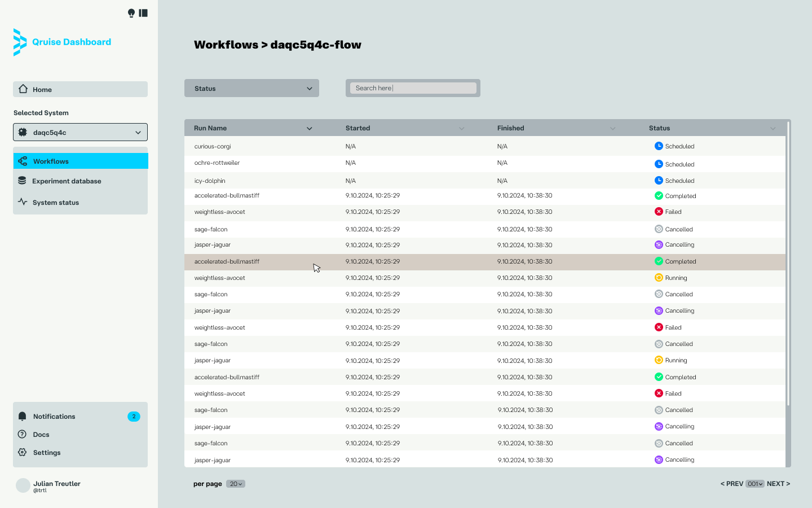Click the Julian Treutler avatar
The height and width of the screenshot is (508, 812).
[23, 485]
